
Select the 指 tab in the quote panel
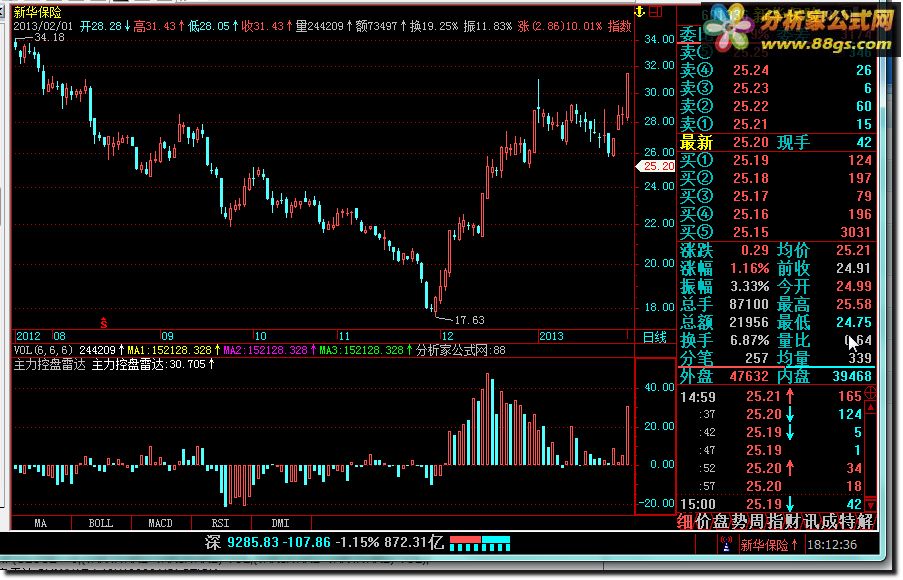(775, 522)
